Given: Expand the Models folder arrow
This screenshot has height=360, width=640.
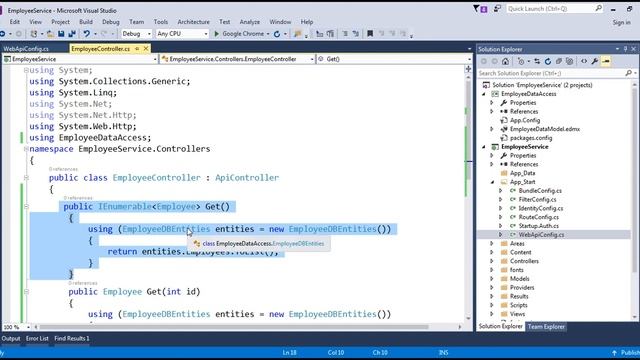Looking at the screenshot, I should [x=492, y=279].
